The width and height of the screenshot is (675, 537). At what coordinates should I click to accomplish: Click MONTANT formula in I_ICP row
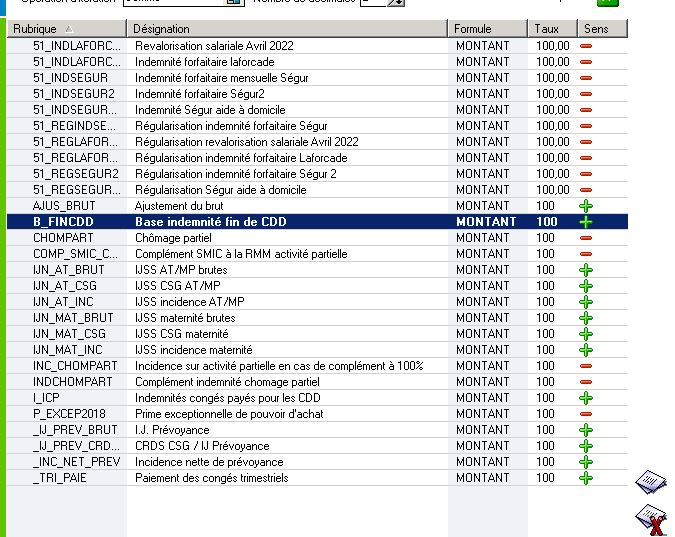coord(483,398)
